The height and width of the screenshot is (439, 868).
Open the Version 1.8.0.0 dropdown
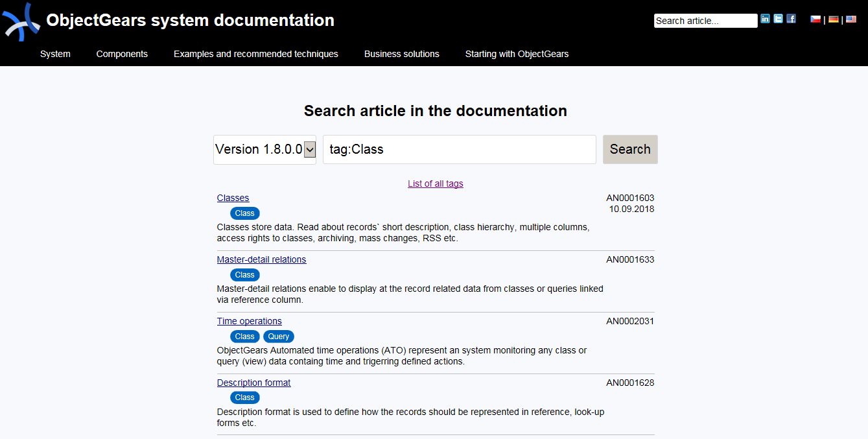(264, 150)
